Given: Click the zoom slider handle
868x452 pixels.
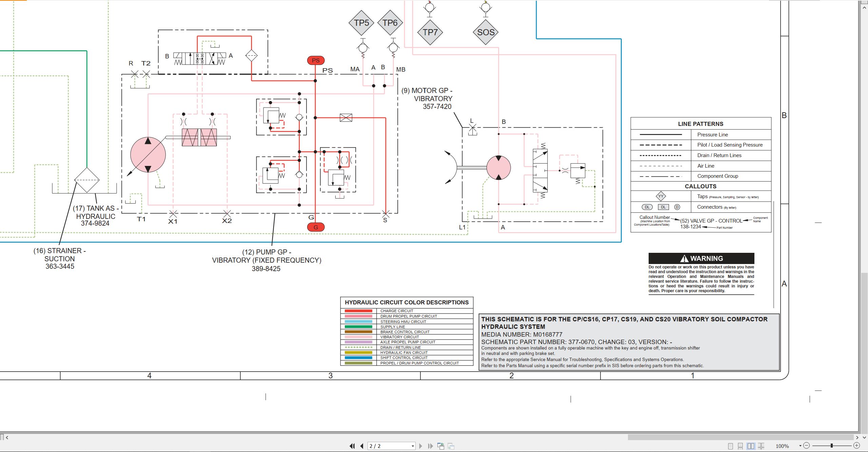Looking at the screenshot, I should (x=831, y=446).
